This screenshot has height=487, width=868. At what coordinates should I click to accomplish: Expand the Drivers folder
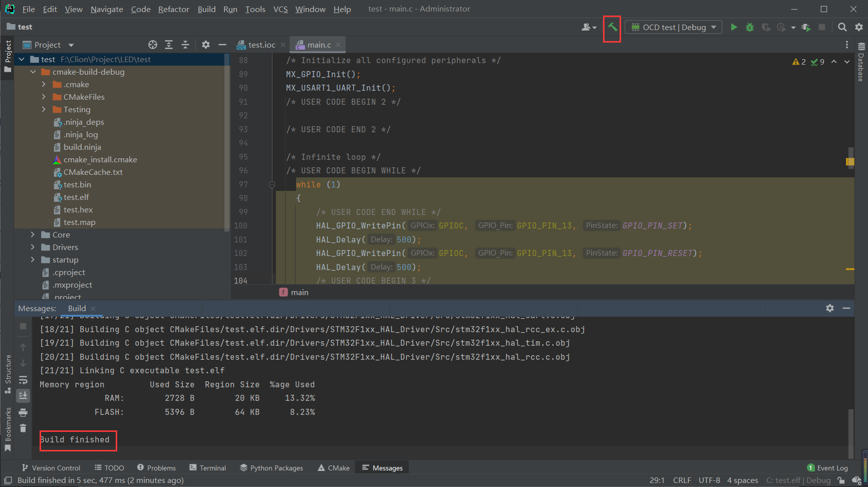pos(33,247)
